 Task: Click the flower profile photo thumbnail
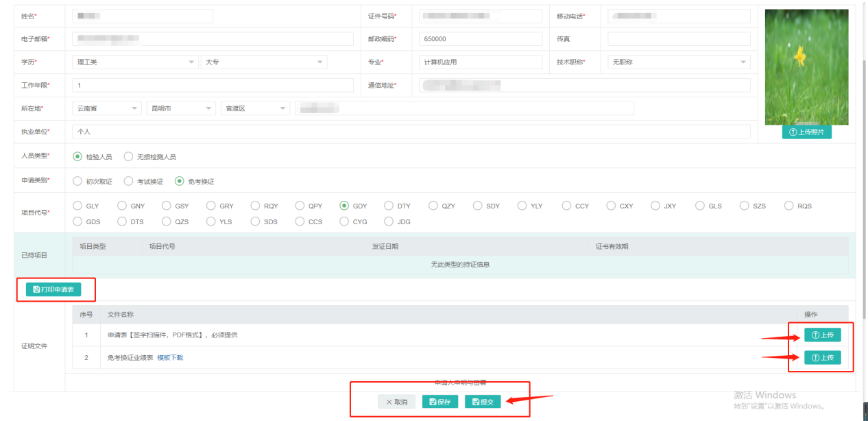pyautogui.click(x=806, y=67)
